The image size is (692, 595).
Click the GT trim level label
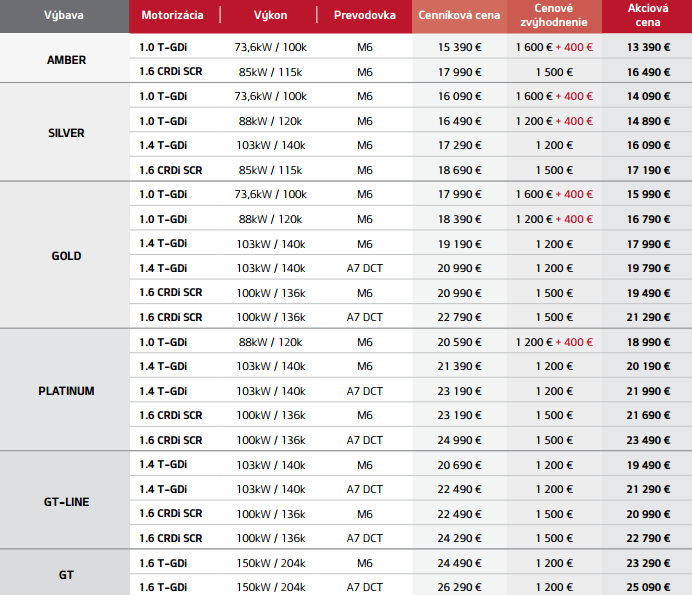point(66,575)
